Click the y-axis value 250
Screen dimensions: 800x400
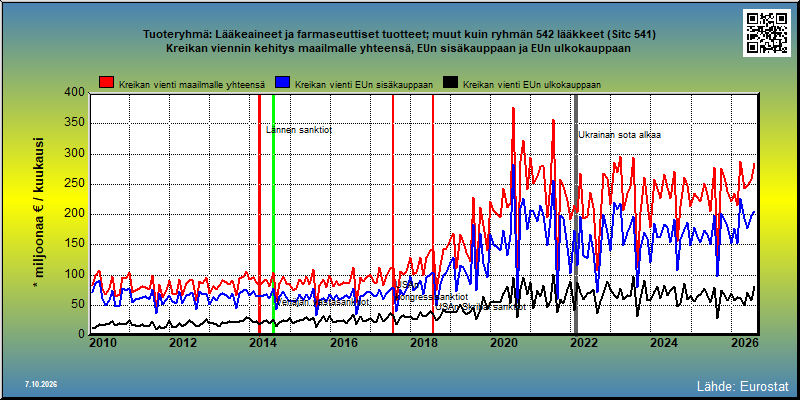(x=75, y=184)
